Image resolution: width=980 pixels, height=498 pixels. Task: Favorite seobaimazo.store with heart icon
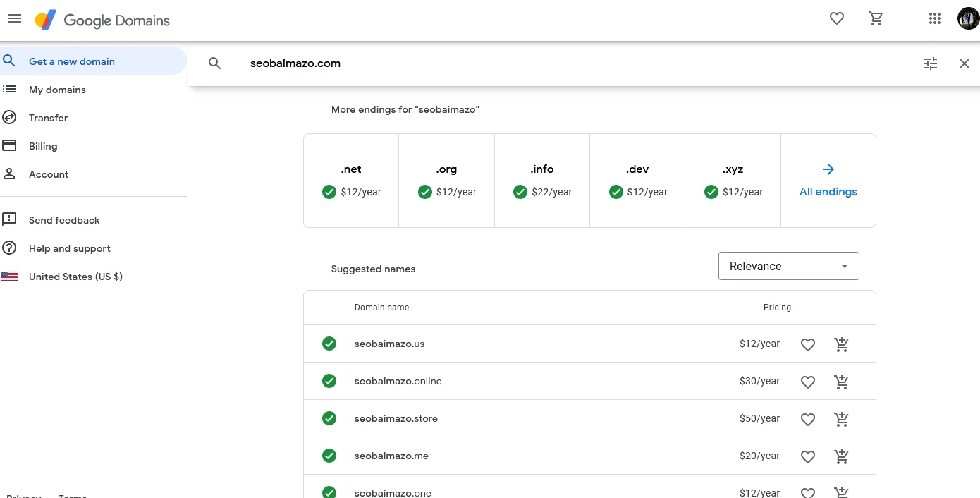[808, 419]
